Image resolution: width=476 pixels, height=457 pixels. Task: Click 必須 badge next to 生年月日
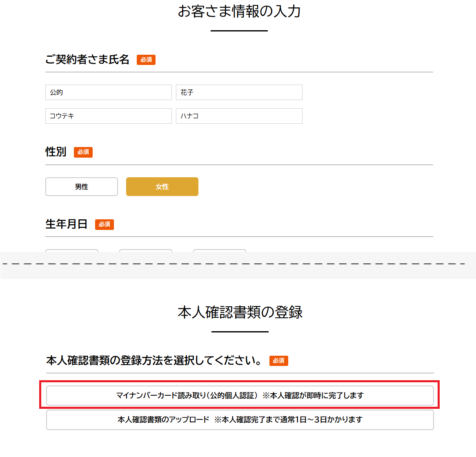click(x=105, y=225)
